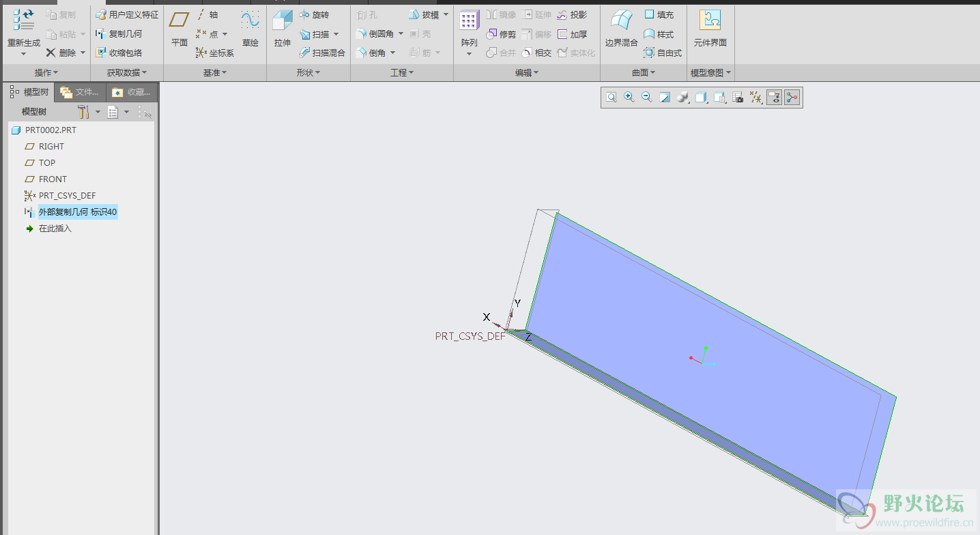This screenshot has height=535, width=980.
Task: Open display style shaded sphere icon
Action: point(683,98)
